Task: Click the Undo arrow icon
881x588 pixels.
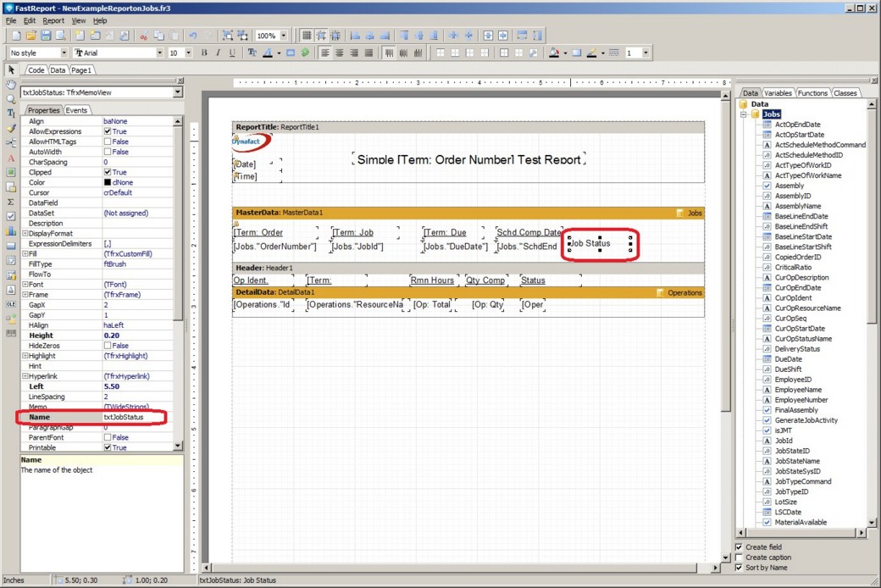Action: pyautogui.click(x=193, y=36)
